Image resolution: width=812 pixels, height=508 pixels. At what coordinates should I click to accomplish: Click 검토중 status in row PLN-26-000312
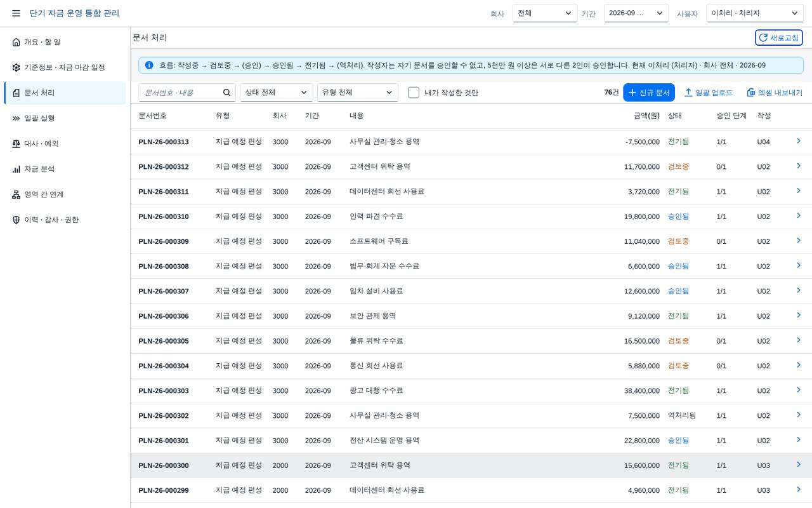[678, 166]
